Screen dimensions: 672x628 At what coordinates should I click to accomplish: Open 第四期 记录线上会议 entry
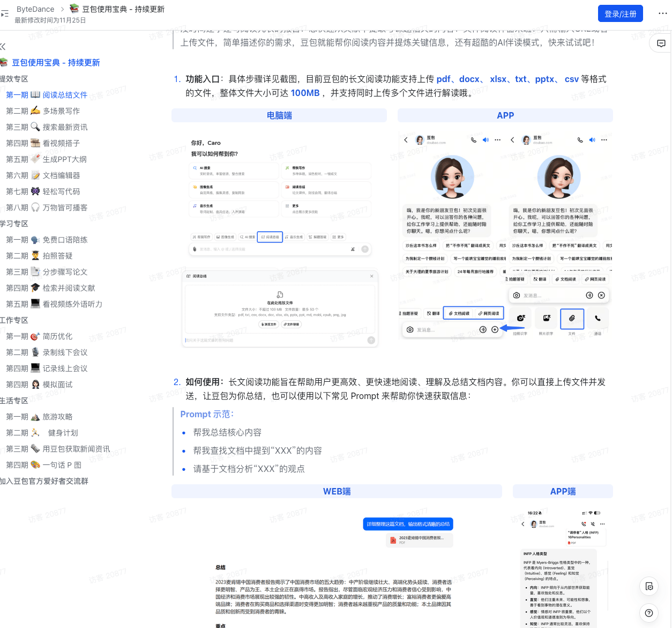[x=47, y=368]
